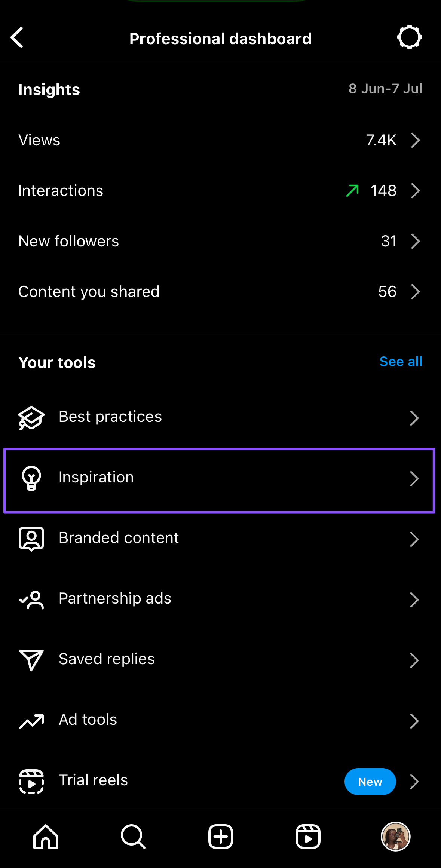Switch to Reels tab
This screenshot has width=441, height=868.
coord(308,837)
